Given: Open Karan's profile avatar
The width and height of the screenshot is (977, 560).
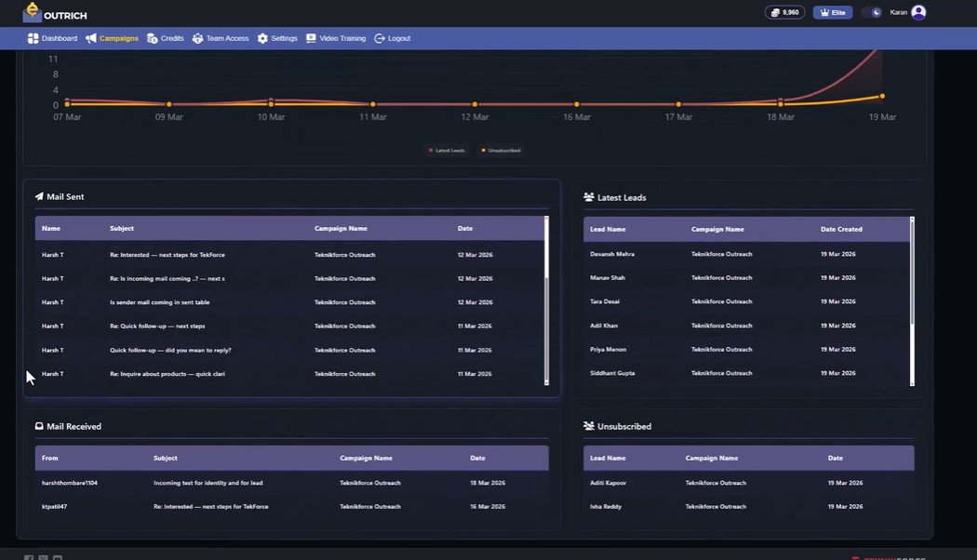Looking at the screenshot, I should (x=918, y=12).
